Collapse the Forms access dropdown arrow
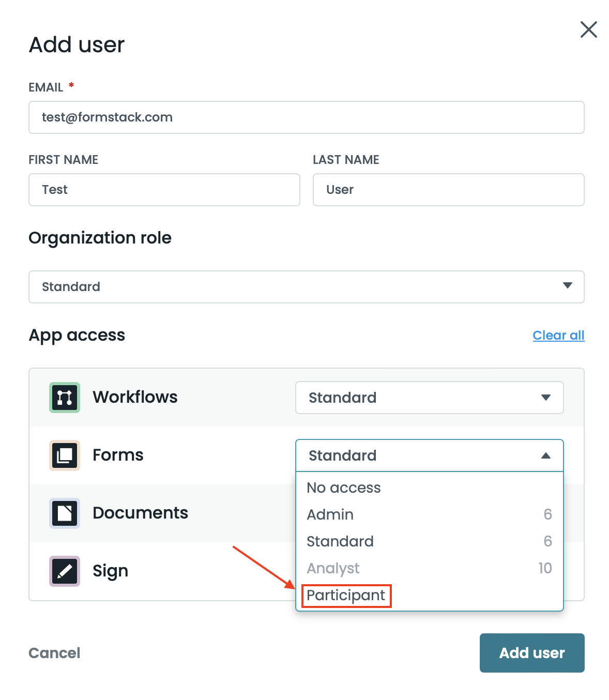 (x=545, y=455)
